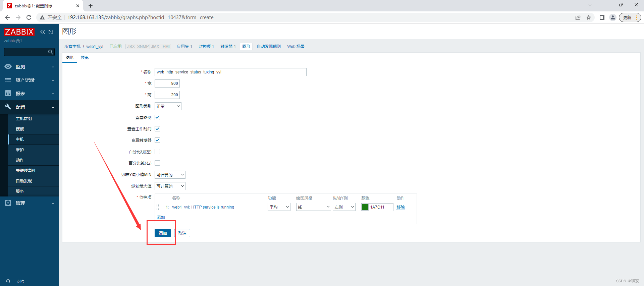Uncheck 查看触发器 checkbox
Screen dimensions: 644x286
[x=157, y=140]
